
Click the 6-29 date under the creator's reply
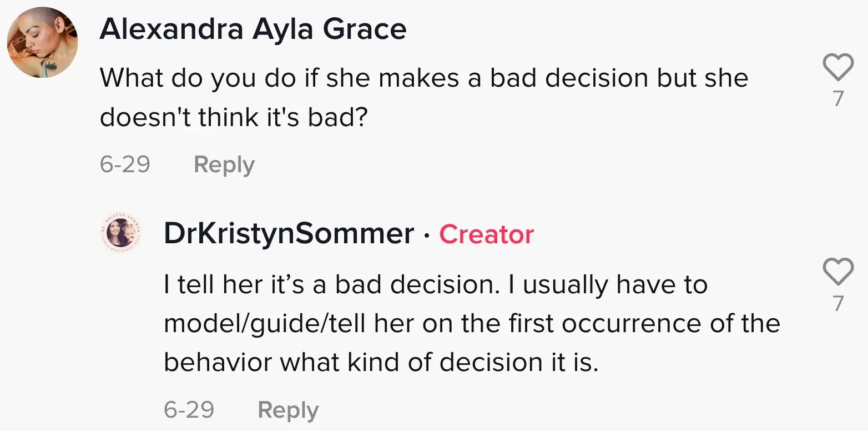189,410
